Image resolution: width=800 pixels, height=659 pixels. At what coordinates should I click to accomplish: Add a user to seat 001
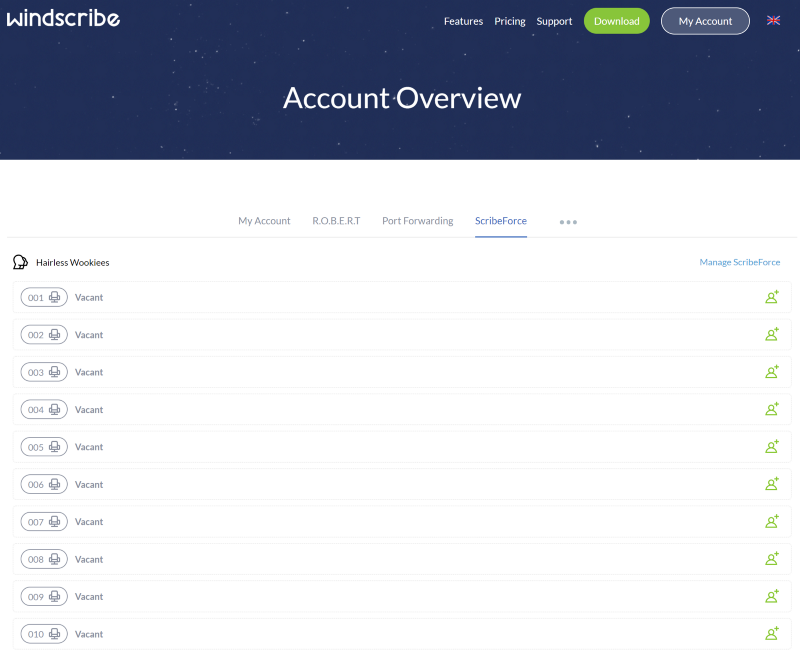772,297
